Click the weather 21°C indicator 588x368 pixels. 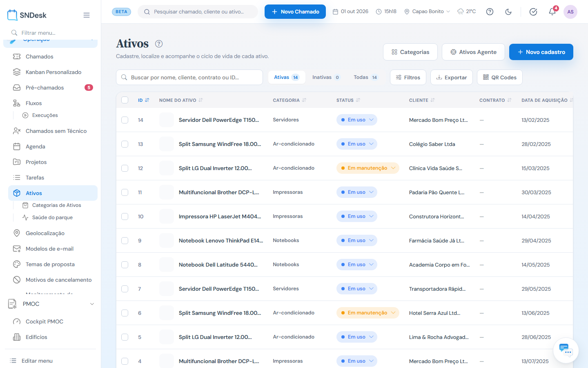[x=466, y=11]
